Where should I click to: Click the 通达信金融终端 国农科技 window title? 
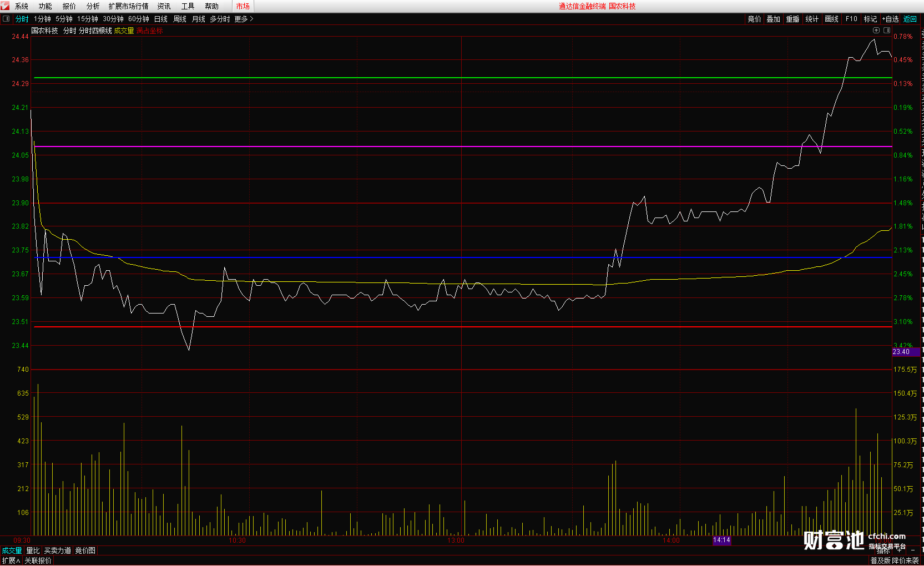597,6
